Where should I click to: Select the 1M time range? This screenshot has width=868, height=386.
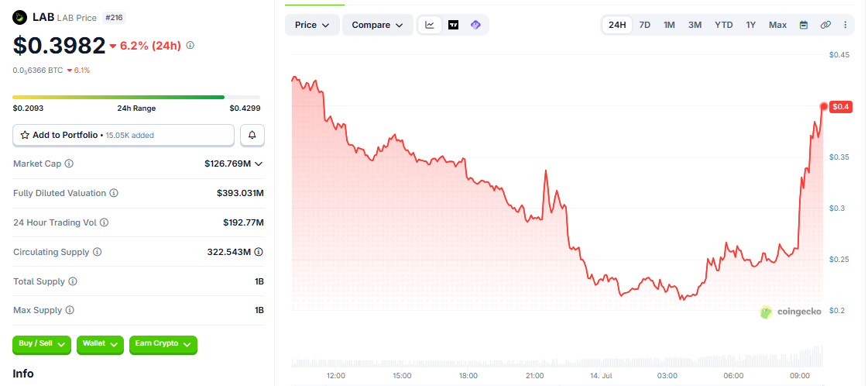(669, 25)
